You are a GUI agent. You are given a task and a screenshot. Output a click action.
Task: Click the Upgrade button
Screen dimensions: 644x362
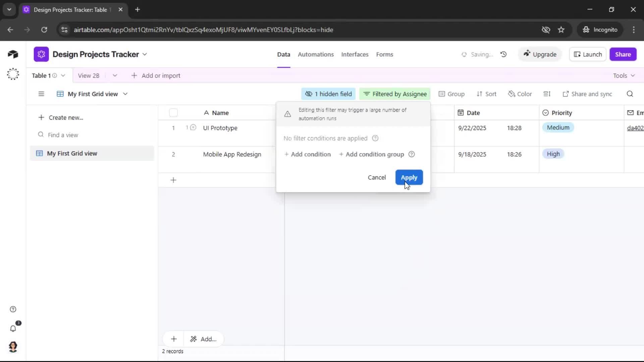[x=540, y=54]
